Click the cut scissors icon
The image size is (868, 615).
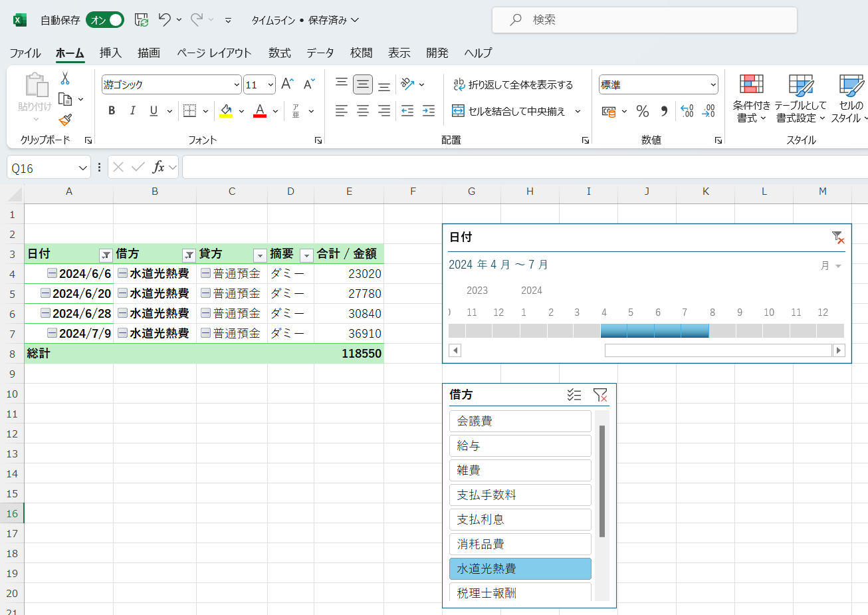pos(65,78)
